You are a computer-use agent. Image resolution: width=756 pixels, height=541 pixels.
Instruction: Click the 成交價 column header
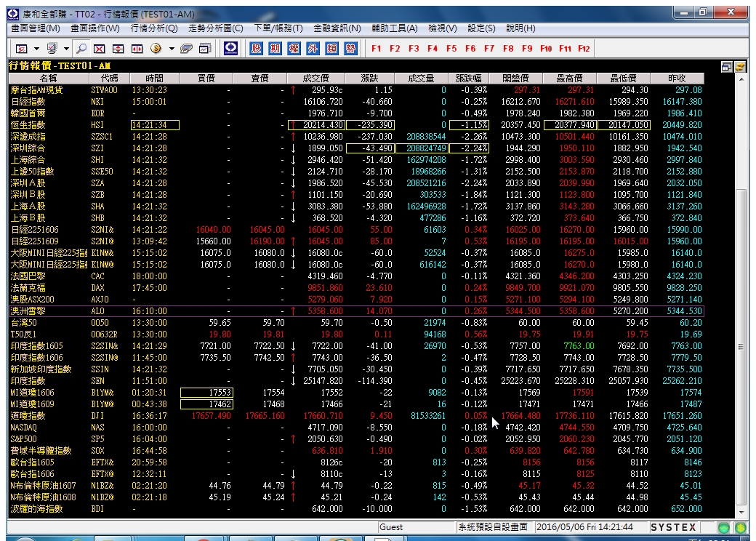pos(315,78)
